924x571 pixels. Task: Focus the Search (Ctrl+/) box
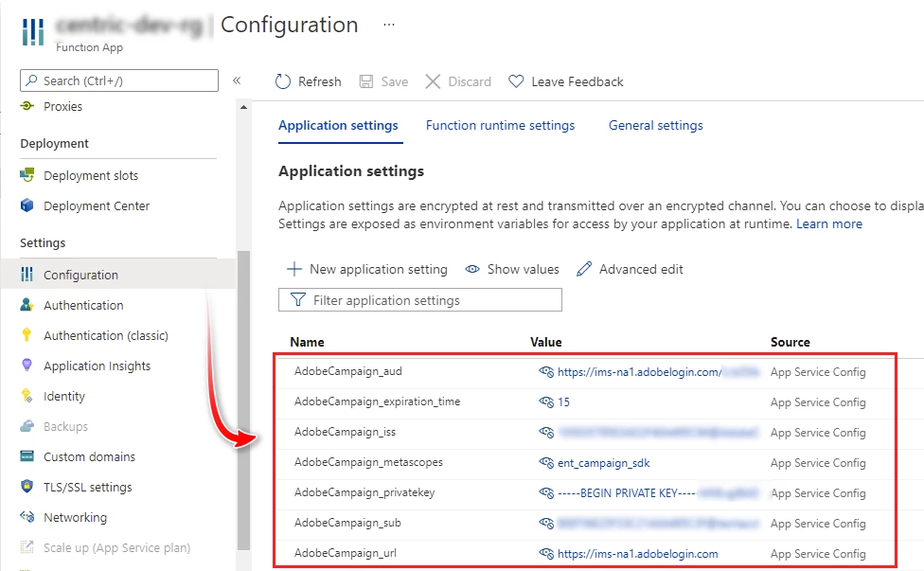click(119, 80)
